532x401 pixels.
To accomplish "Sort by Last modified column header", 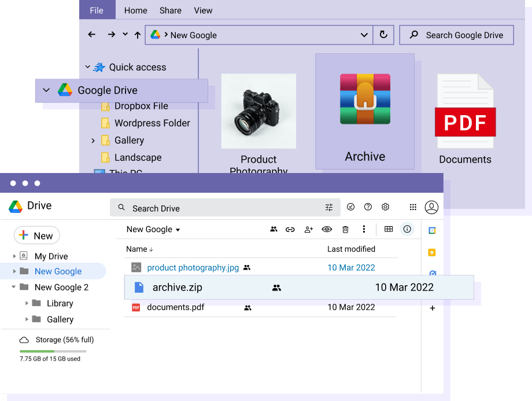I will [x=351, y=249].
